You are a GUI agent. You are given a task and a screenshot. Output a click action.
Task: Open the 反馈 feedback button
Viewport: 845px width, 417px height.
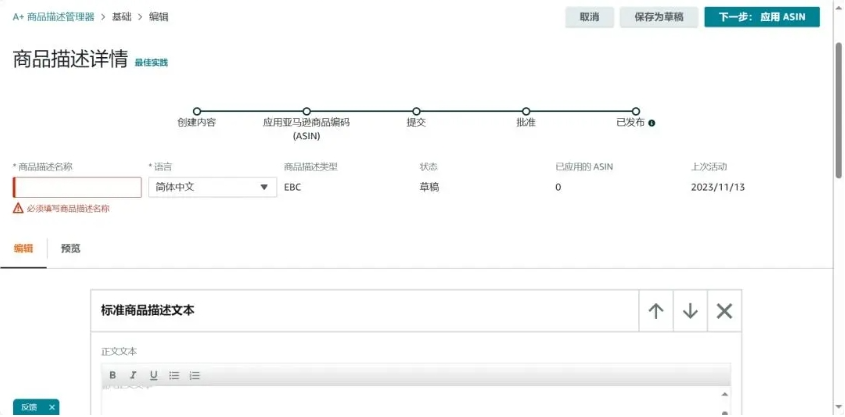(29, 407)
